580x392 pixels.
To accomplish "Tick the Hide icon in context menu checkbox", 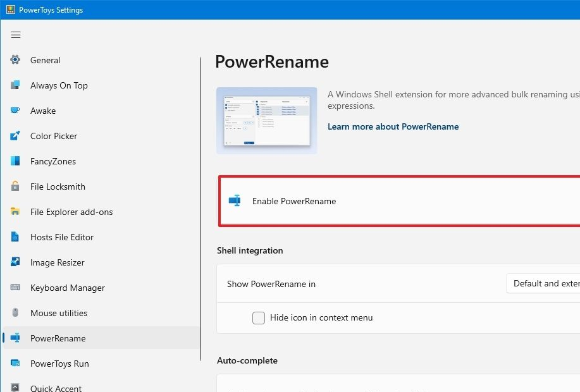I will tap(259, 317).
